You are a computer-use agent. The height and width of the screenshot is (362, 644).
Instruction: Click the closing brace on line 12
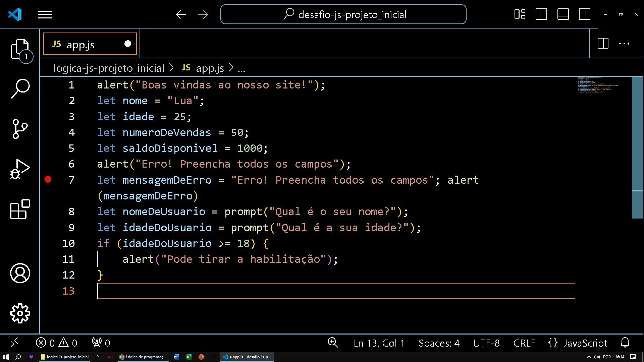pyautogui.click(x=100, y=275)
